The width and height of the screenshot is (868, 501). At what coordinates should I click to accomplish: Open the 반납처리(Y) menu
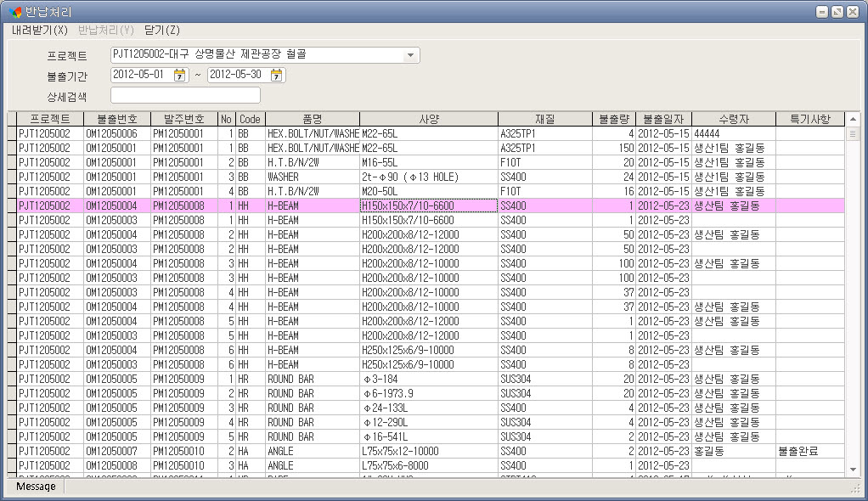coord(105,31)
